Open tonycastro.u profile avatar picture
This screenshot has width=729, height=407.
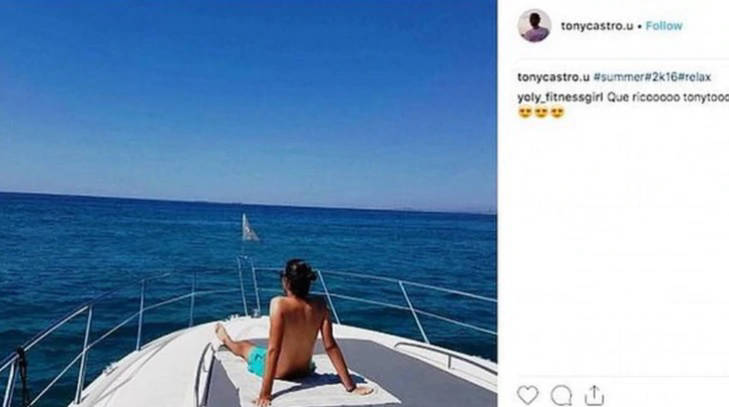click(534, 26)
